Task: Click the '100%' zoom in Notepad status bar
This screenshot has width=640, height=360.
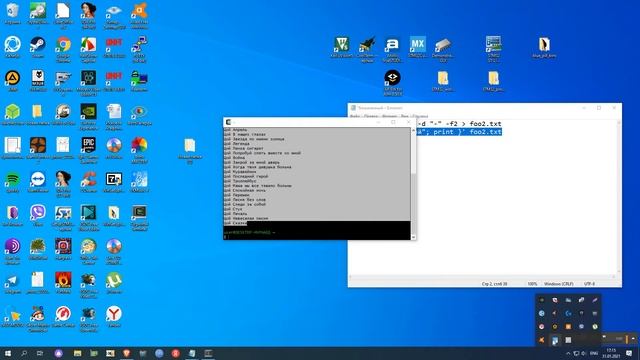Action: coord(532,283)
